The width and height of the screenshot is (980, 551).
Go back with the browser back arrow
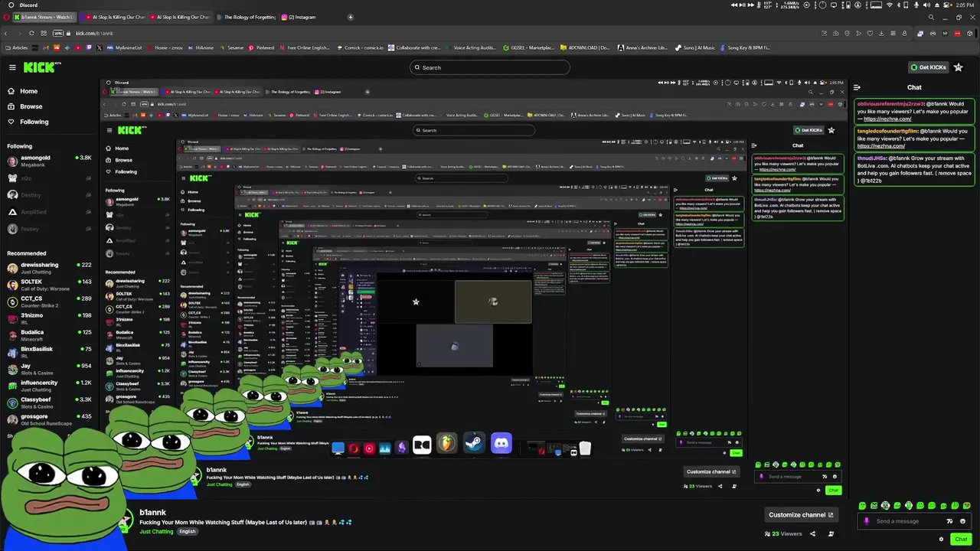[x=6, y=34]
